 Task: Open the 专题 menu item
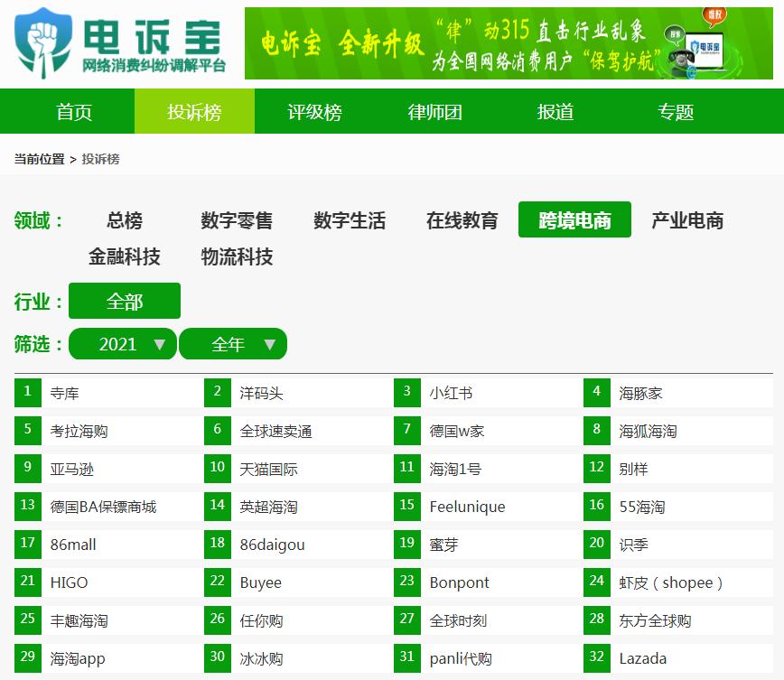point(676,110)
